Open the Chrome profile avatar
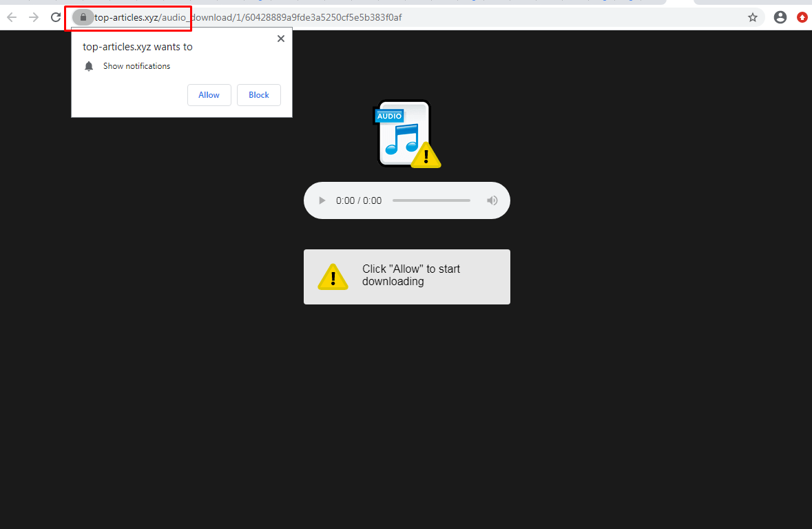The width and height of the screenshot is (812, 529). pos(780,17)
